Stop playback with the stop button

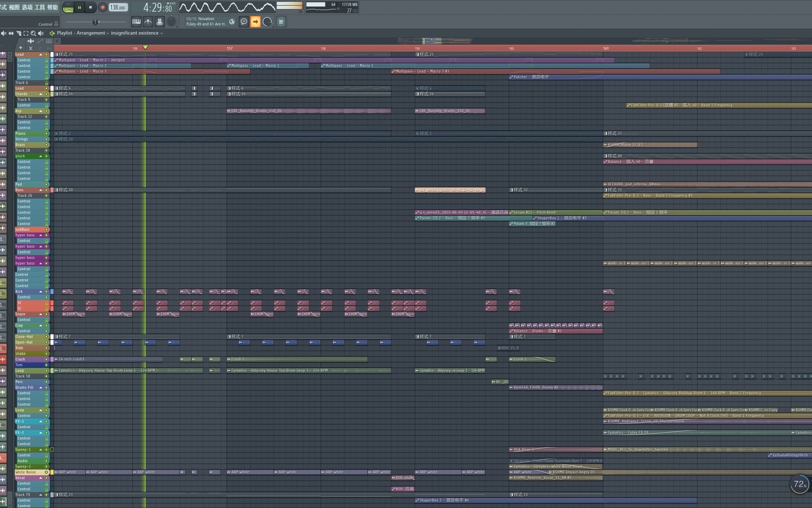pos(91,7)
